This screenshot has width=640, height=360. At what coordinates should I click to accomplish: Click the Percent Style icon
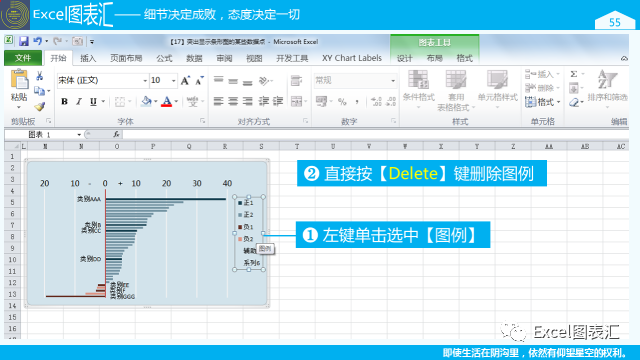coord(342,101)
